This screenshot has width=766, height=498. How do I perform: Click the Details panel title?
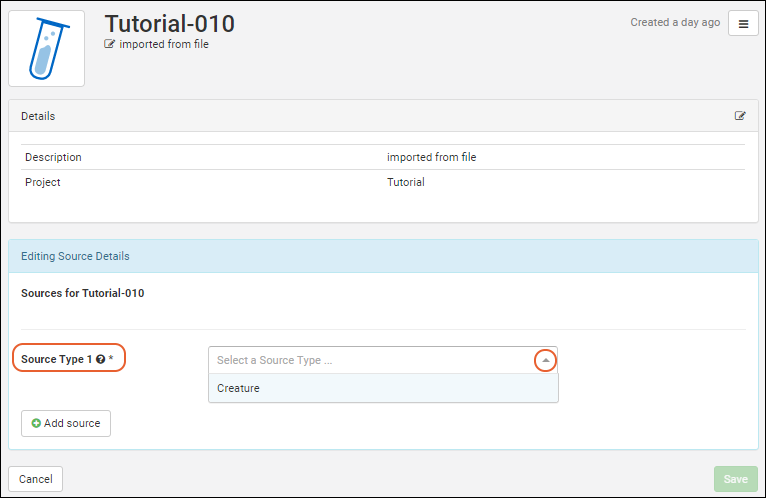pyautogui.click(x=38, y=116)
